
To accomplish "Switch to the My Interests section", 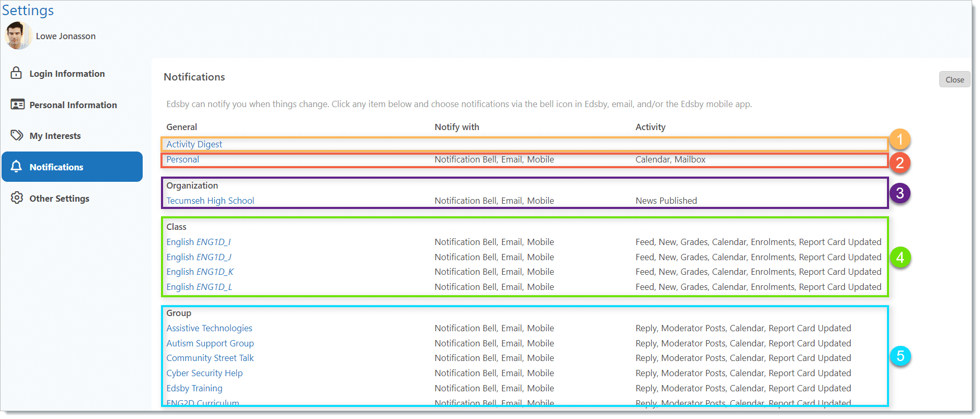I will point(55,136).
